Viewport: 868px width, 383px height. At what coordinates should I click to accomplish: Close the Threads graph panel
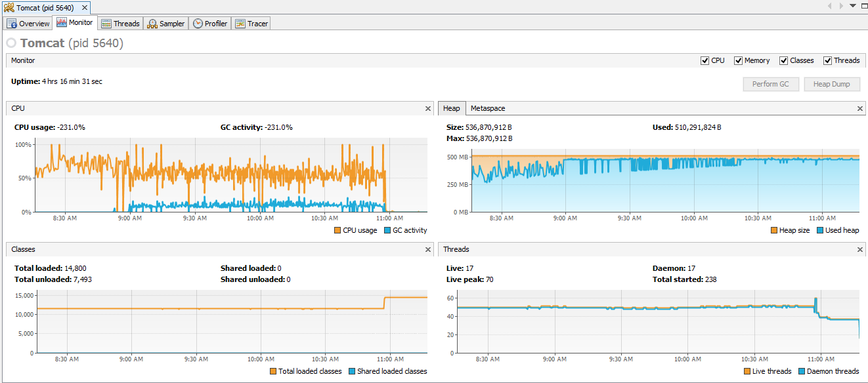[861, 249]
